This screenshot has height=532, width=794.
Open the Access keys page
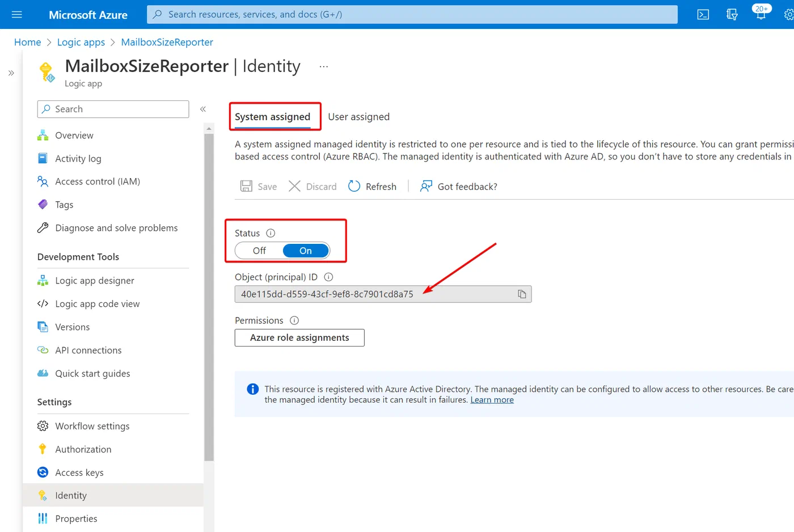[x=113, y=472]
